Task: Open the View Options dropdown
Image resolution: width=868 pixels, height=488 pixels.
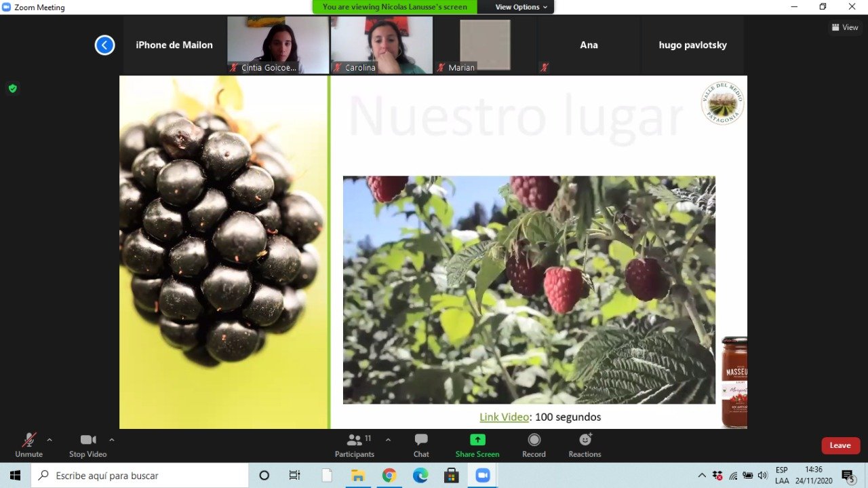Action: [x=521, y=7]
